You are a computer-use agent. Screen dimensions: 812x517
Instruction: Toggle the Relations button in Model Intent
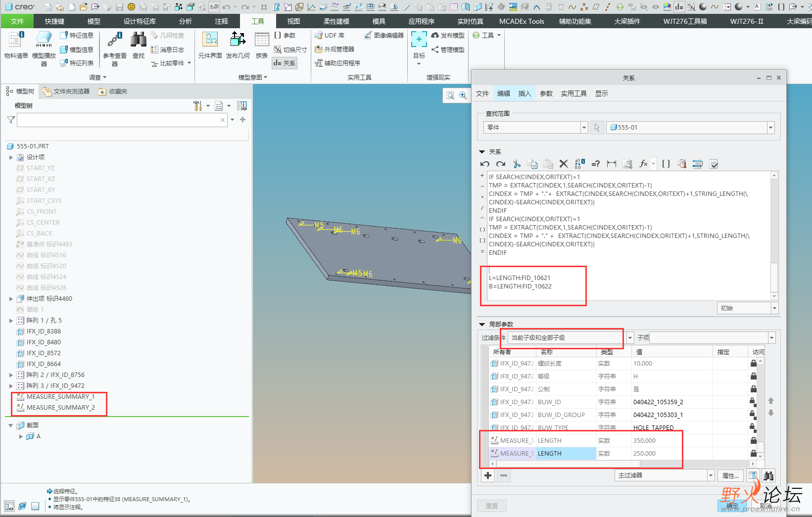(285, 63)
